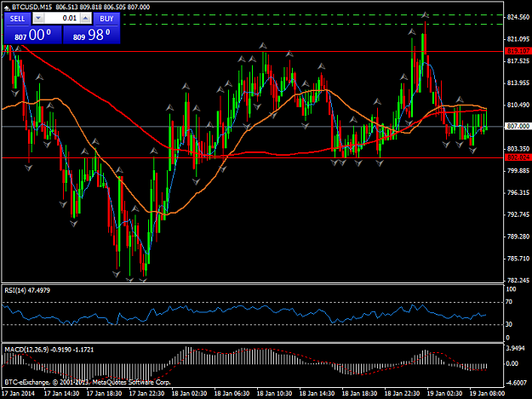
Task: Click the RSI(14) indicator label
Action: coord(27,290)
